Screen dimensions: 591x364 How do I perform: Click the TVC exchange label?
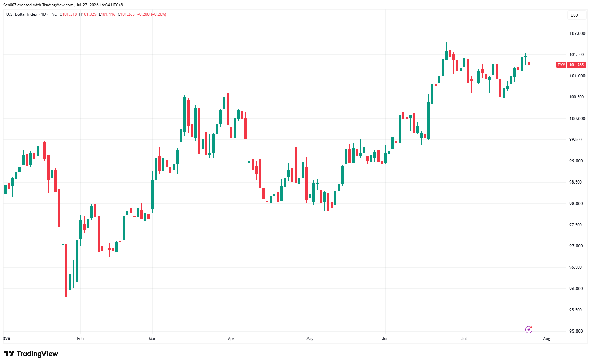pos(53,14)
